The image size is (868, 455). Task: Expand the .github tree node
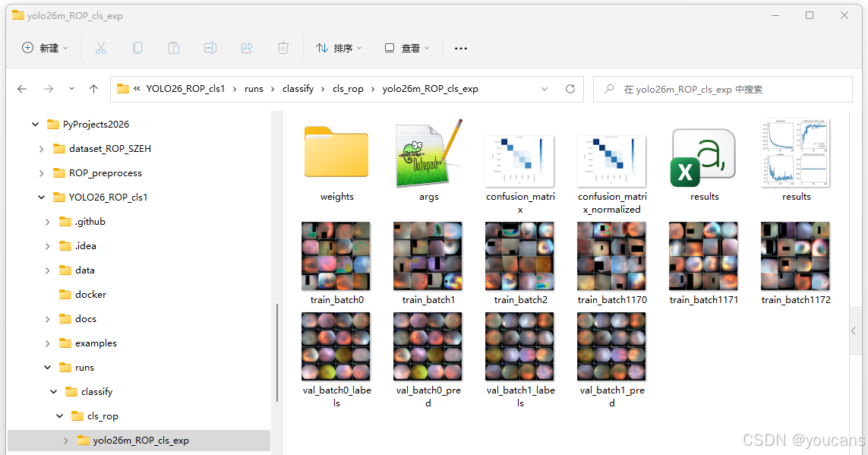(48, 222)
